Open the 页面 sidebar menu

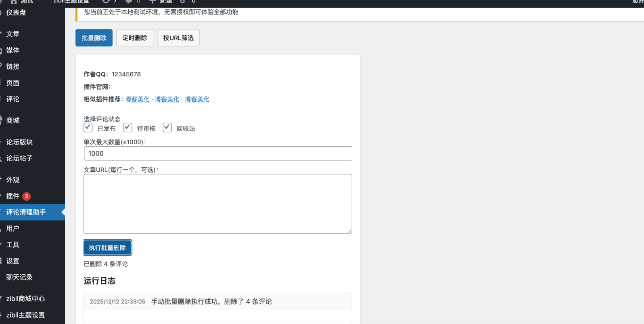(x=32, y=83)
